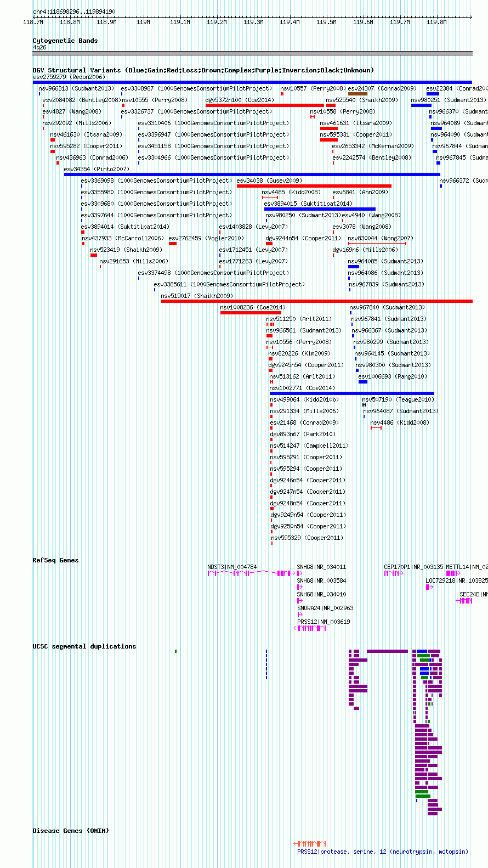Click the DGV Structural Variants track title
488x868 pixels.
click(203, 70)
